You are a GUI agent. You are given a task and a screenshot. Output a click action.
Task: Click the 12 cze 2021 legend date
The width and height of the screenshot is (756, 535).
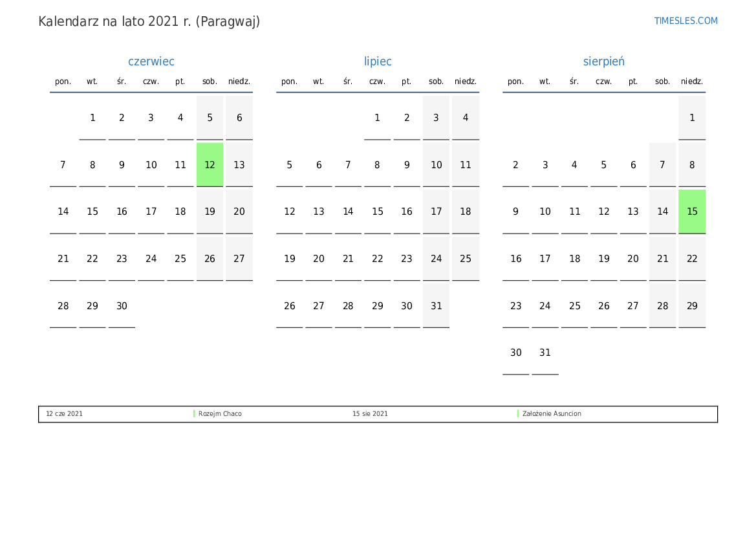pos(64,414)
